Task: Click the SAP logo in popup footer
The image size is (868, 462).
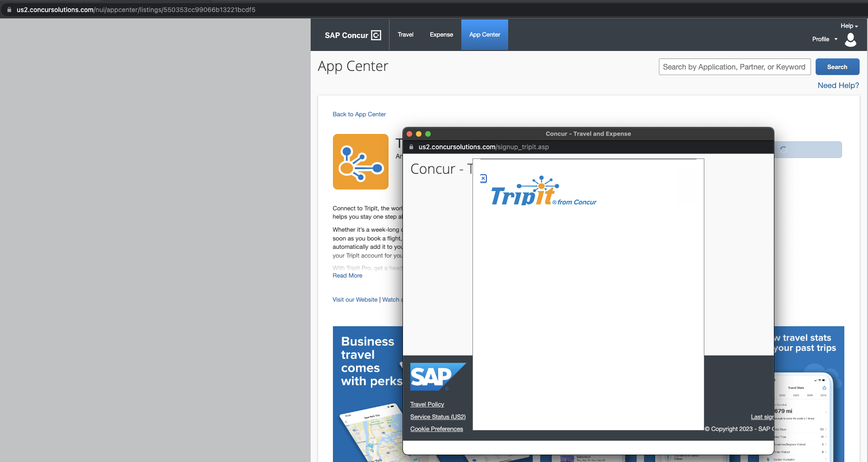Action: 438,377
